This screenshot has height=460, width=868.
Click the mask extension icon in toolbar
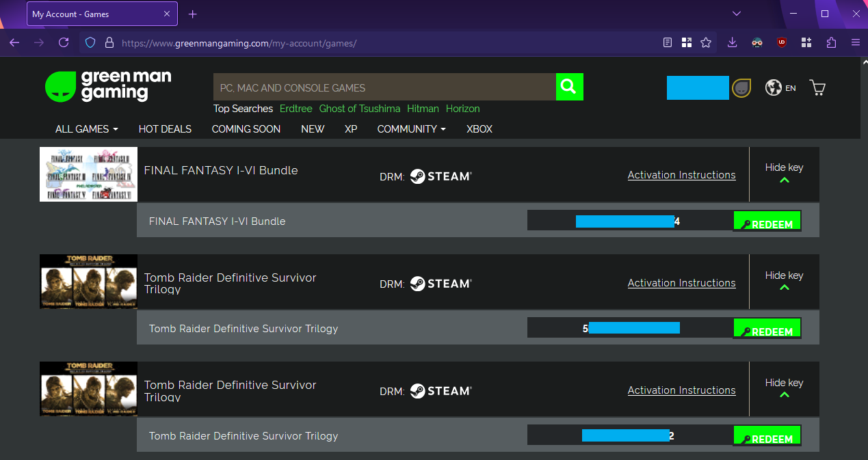pyautogui.click(x=757, y=42)
